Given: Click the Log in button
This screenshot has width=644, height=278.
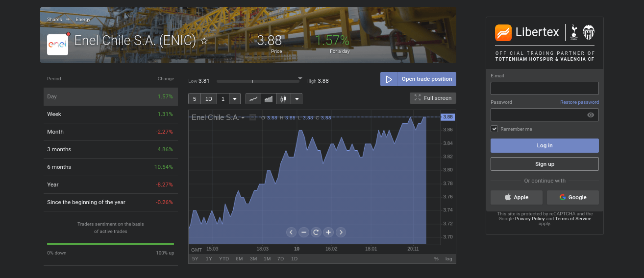Looking at the screenshot, I should tap(545, 145).
